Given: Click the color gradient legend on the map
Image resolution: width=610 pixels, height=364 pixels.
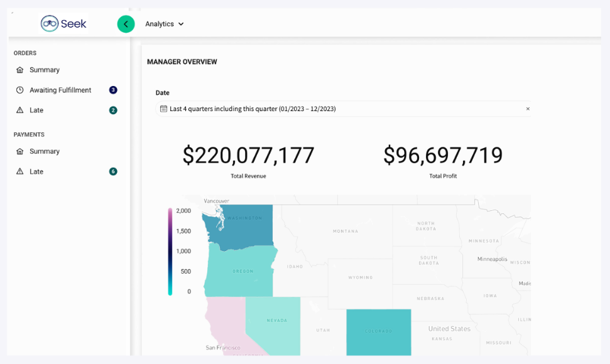Looking at the screenshot, I should (x=170, y=250).
